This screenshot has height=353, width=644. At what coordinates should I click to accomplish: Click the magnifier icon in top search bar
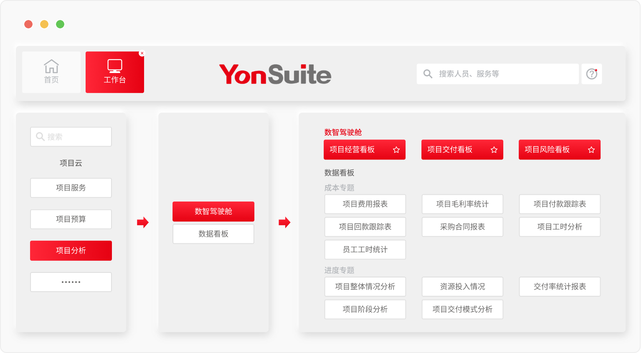428,74
